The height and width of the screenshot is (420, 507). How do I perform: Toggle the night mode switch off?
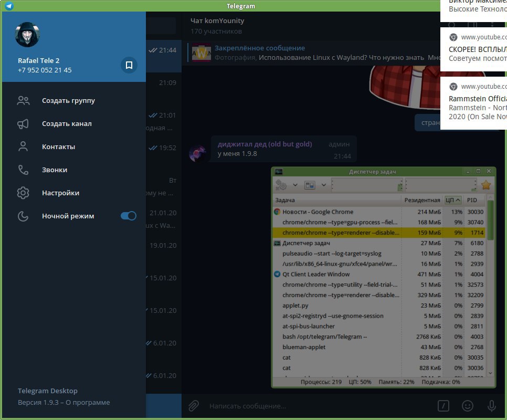tap(129, 216)
